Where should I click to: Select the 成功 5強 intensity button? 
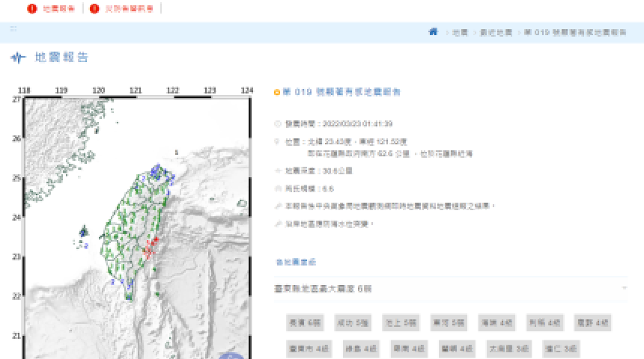pos(352,323)
